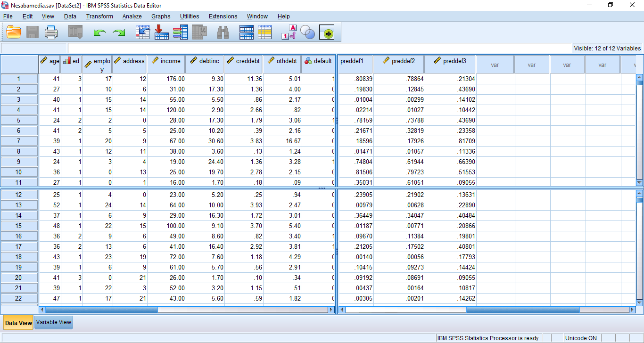Open the Variables info icon in toolbar

pyautogui.click(x=180, y=32)
